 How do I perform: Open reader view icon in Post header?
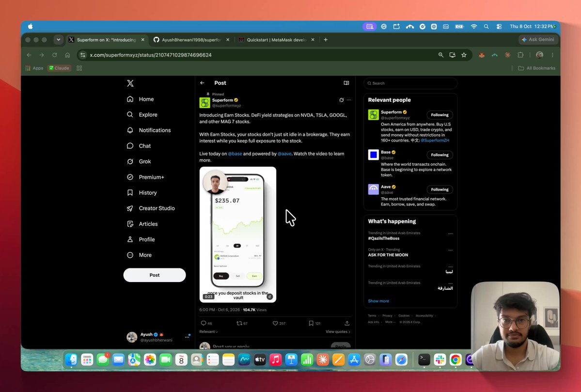coord(346,83)
